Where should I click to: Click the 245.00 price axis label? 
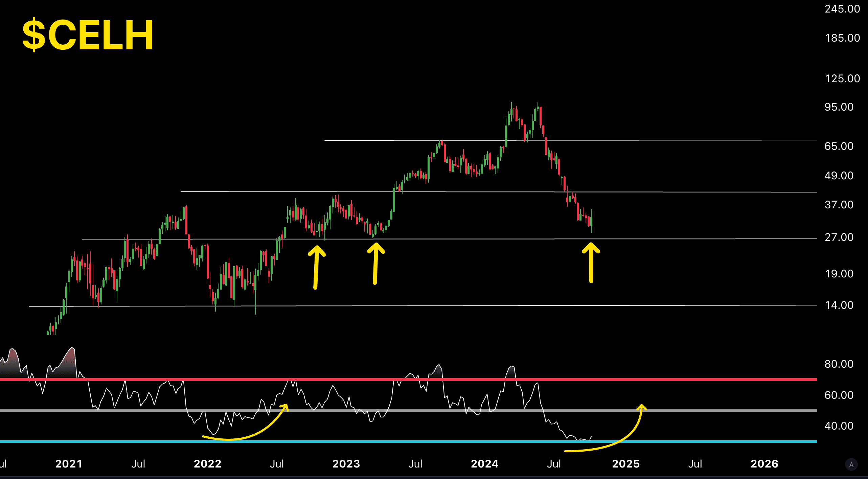click(x=842, y=9)
